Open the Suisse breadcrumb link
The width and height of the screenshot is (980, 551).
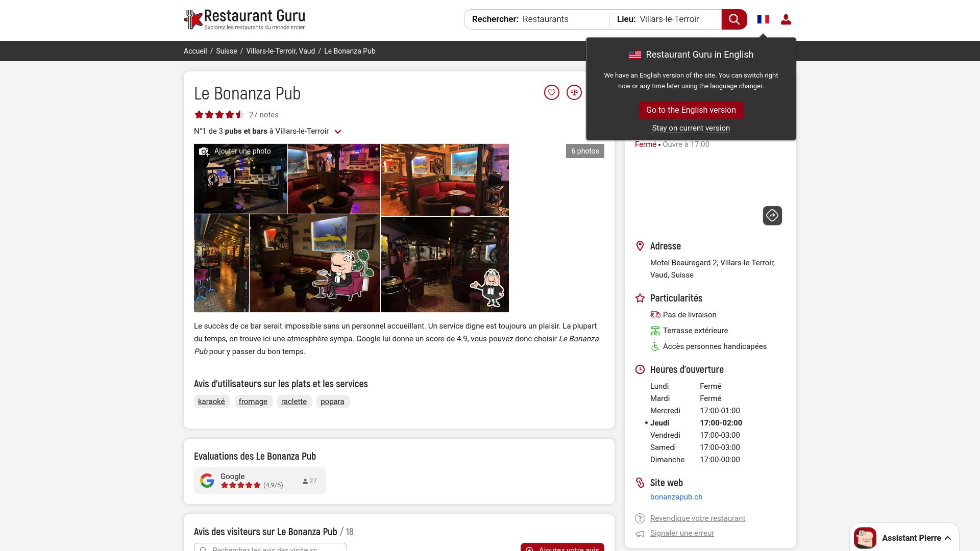226,51
